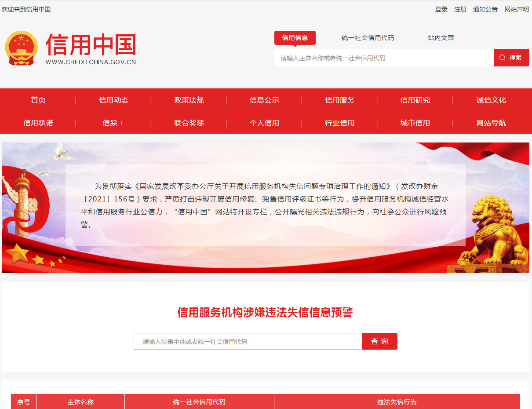This screenshot has width=532, height=409.
Task: Select the 信用信息 search tab
Action: tap(295, 38)
